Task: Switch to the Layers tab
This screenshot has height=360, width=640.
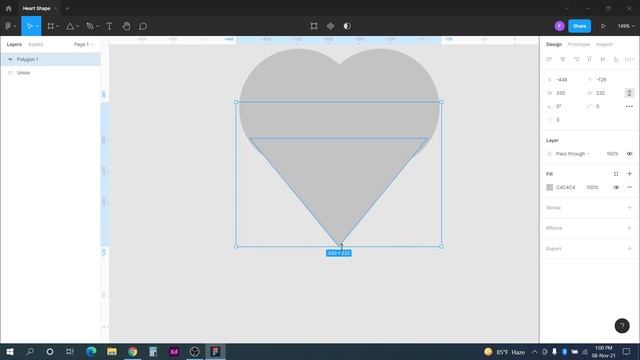Action: pos(14,44)
